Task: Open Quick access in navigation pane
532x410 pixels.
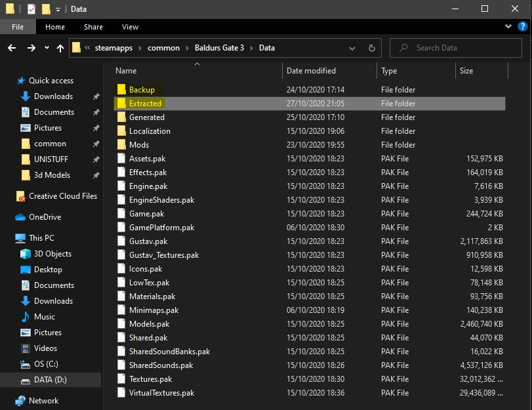Action: pos(51,81)
